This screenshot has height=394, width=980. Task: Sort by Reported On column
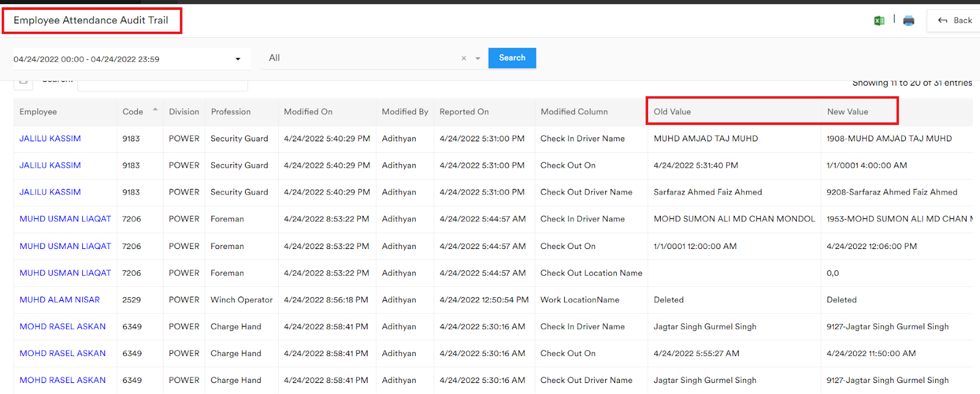[484, 112]
